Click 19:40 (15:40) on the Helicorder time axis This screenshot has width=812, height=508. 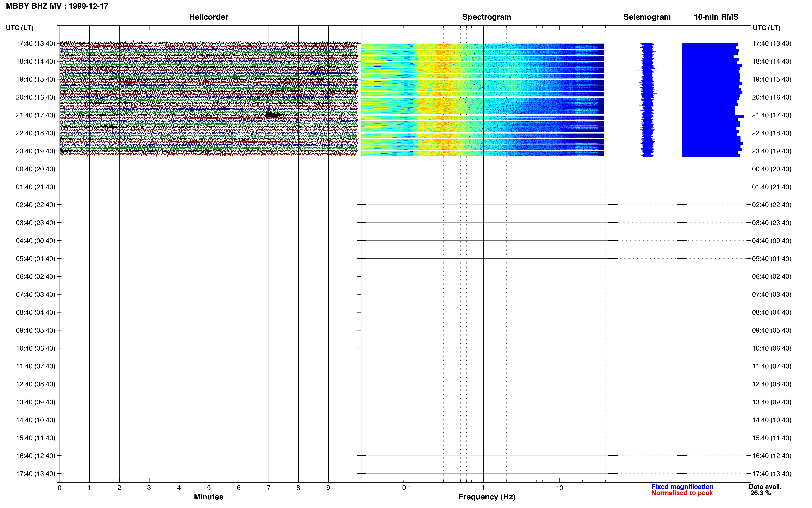point(35,79)
